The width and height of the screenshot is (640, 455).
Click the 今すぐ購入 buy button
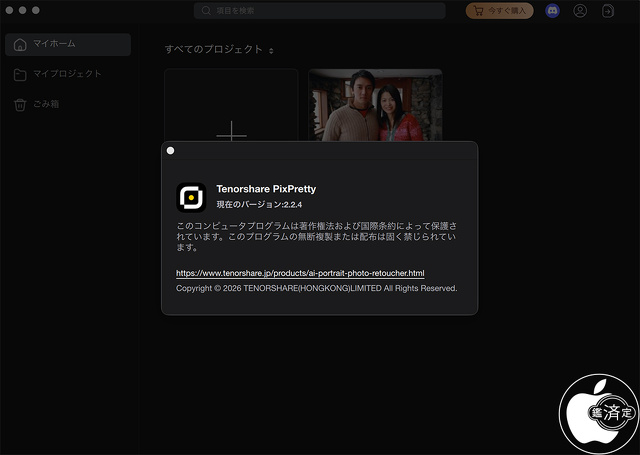[x=500, y=11]
